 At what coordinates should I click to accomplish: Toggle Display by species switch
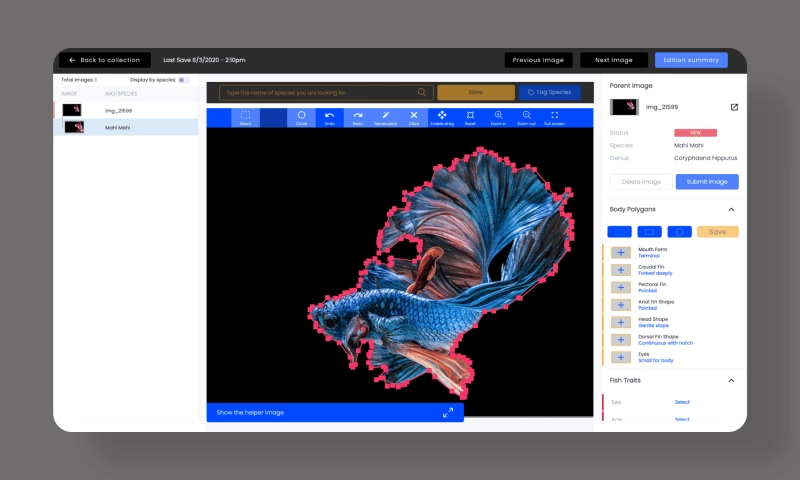183,79
